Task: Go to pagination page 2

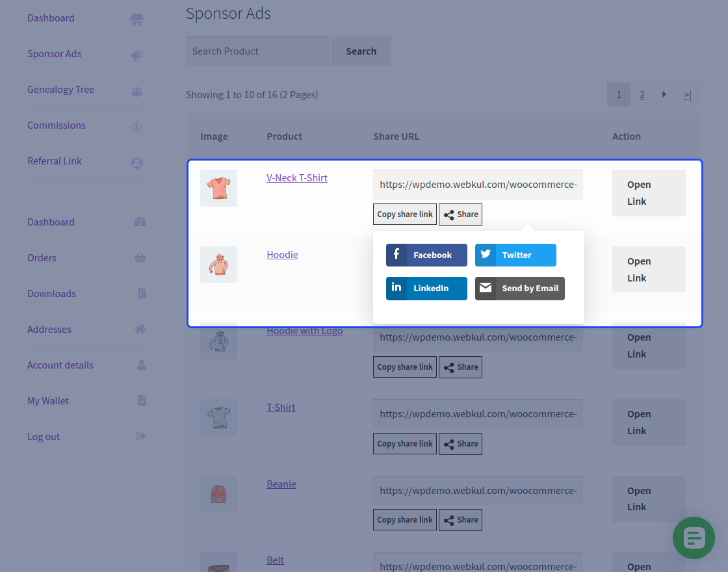Action: [642, 95]
